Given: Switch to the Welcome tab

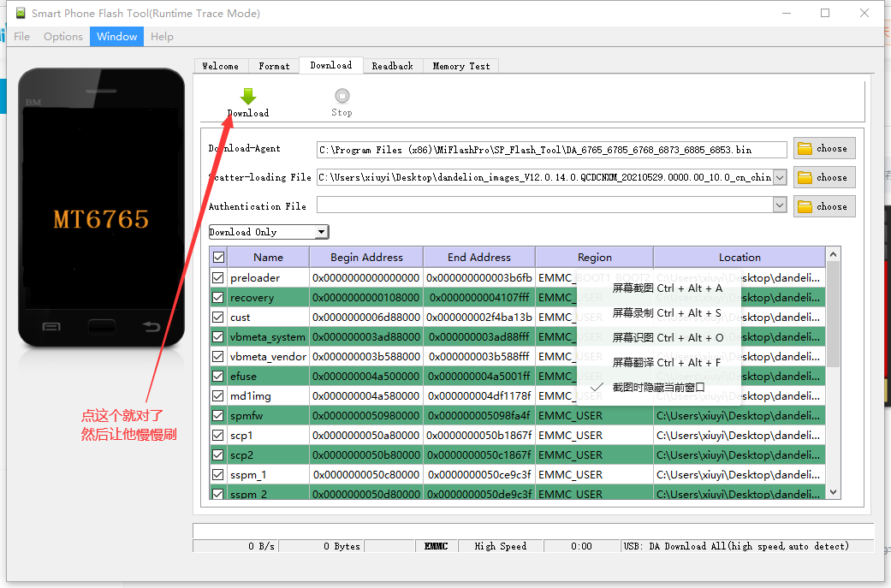Looking at the screenshot, I should pyautogui.click(x=221, y=66).
